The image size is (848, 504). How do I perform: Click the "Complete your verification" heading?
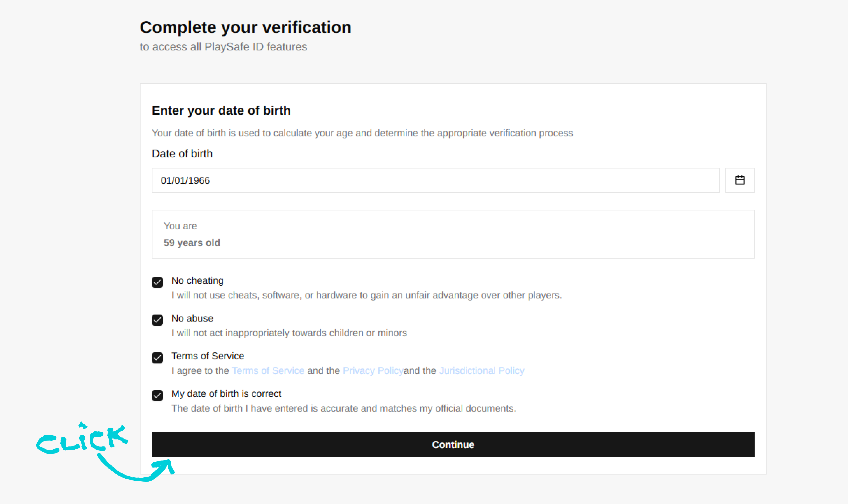(x=245, y=27)
